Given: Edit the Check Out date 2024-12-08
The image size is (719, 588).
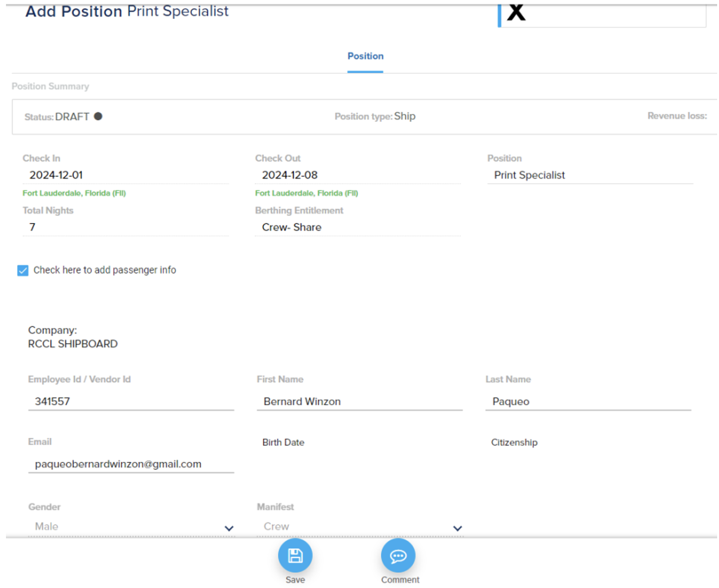Looking at the screenshot, I should 358,175.
